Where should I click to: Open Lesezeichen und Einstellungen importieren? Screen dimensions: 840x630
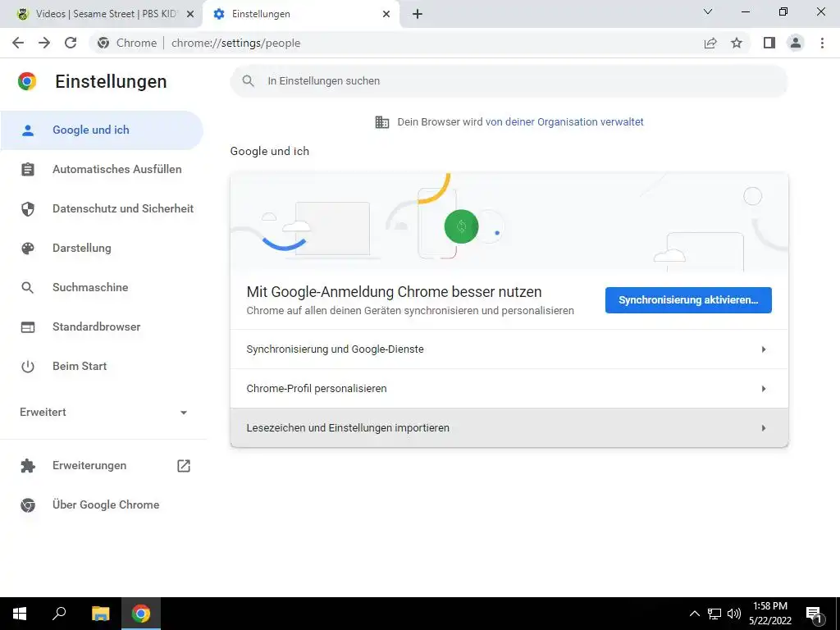[509, 428]
